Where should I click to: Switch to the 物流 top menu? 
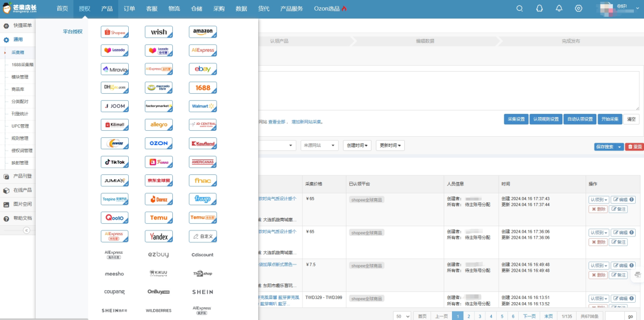click(x=174, y=8)
